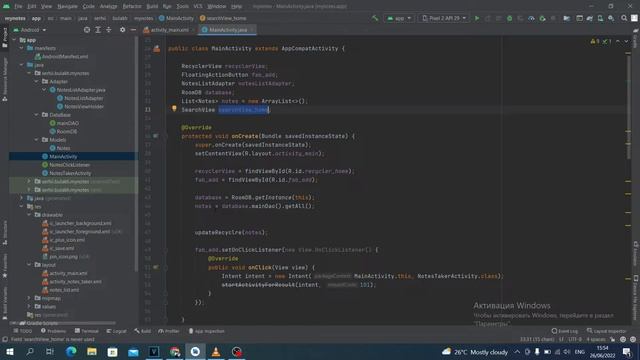Open the File menu
The height and width of the screenshot is (360, 640).
(x=18, y=6)
